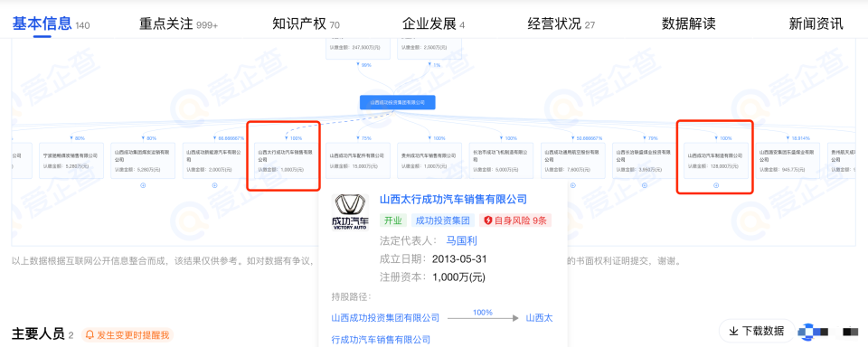Image resolution: width=868 pixels, height=347 pixels.
Task: Open the 成功投资集团 group tag
Action: point(442,220)
